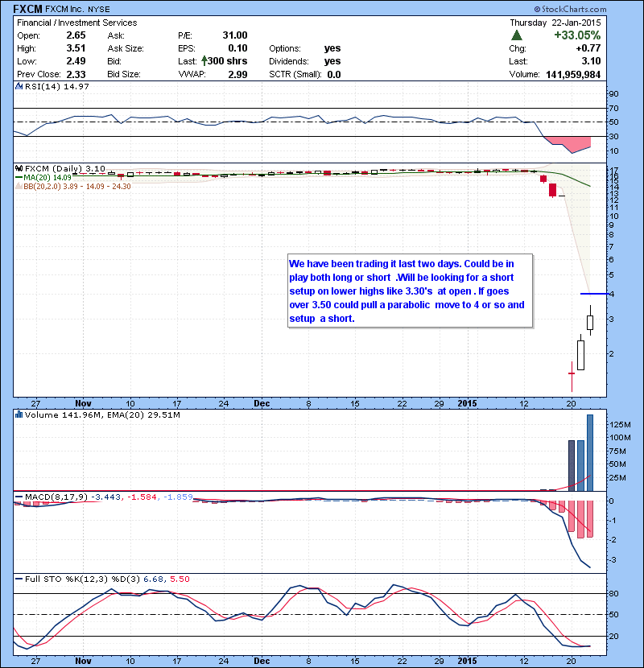Image resolution: width=644 pixels, height=668 pixels.
Task: Click the 125M label on volume axis
Action: [620, 424]
